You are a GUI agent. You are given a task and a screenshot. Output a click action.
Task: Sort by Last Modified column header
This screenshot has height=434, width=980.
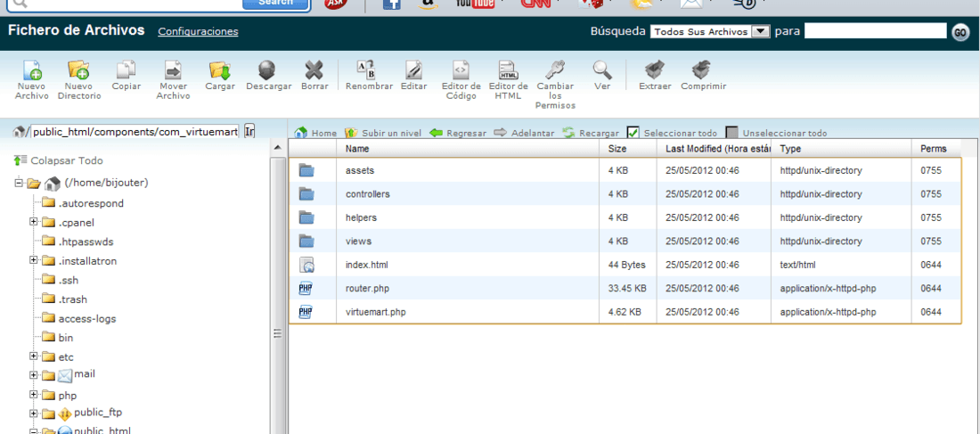[x=715, y=149]
